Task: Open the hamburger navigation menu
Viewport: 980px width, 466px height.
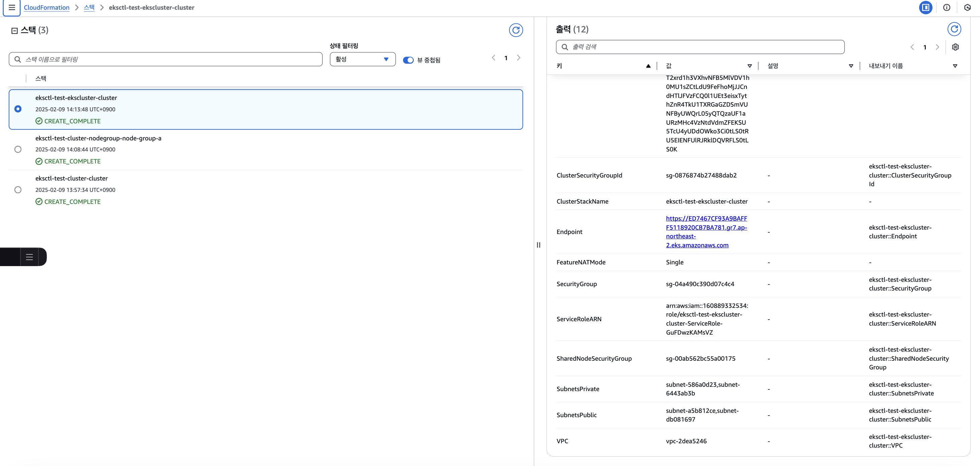Action: [x=12, y=8]
